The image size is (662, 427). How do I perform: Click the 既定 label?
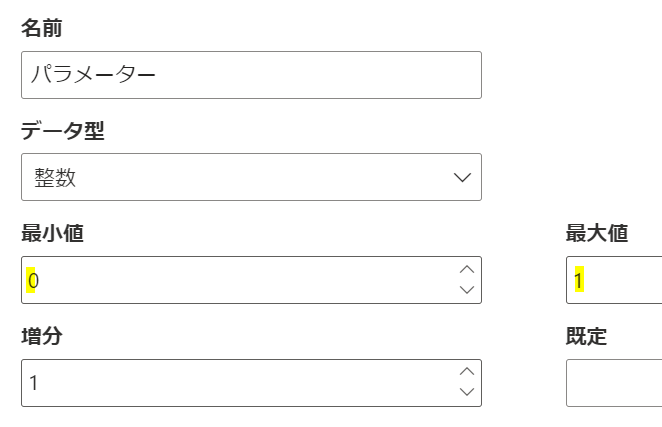click(586, 336)
